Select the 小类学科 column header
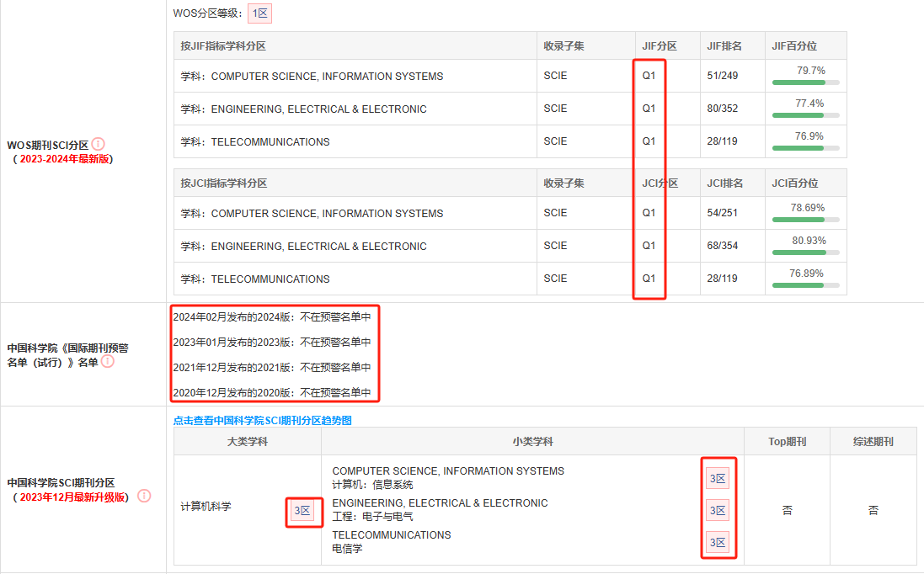 532,442
